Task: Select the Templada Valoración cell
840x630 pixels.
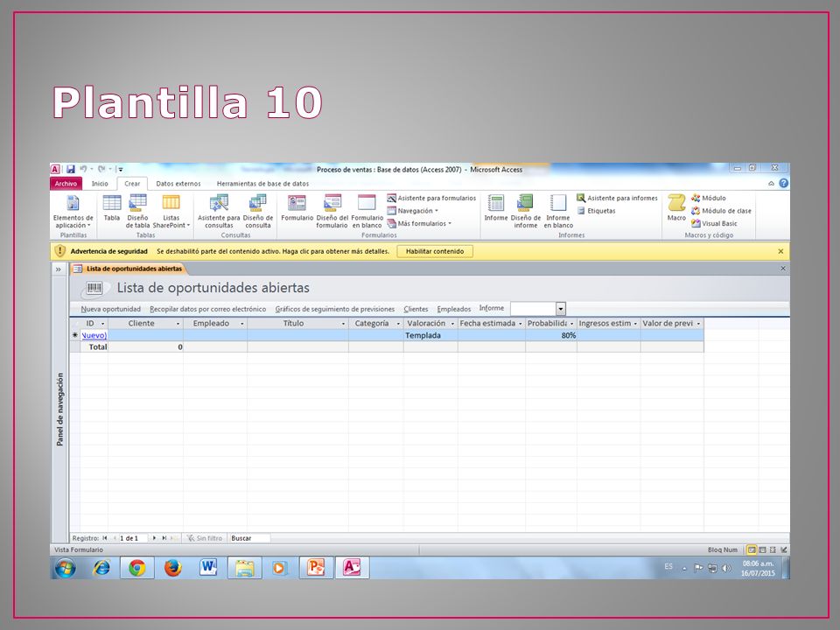Action: pos(430,335)
